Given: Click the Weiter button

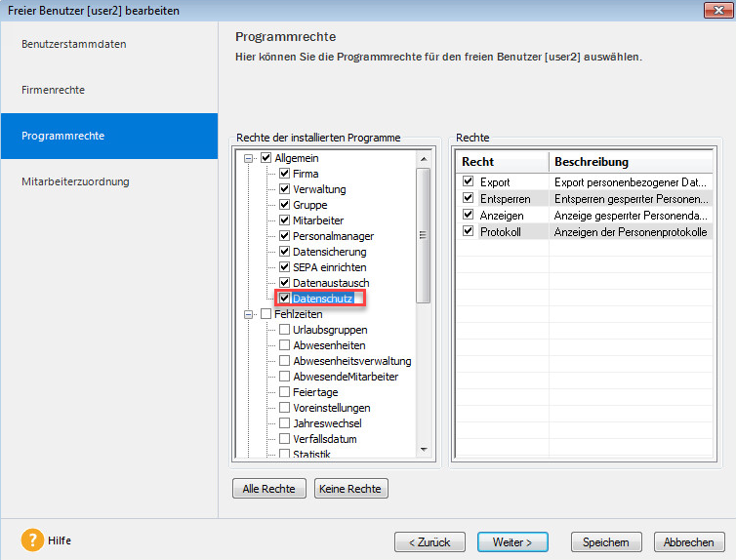Looking at the screenshot, I should (512, 541).
